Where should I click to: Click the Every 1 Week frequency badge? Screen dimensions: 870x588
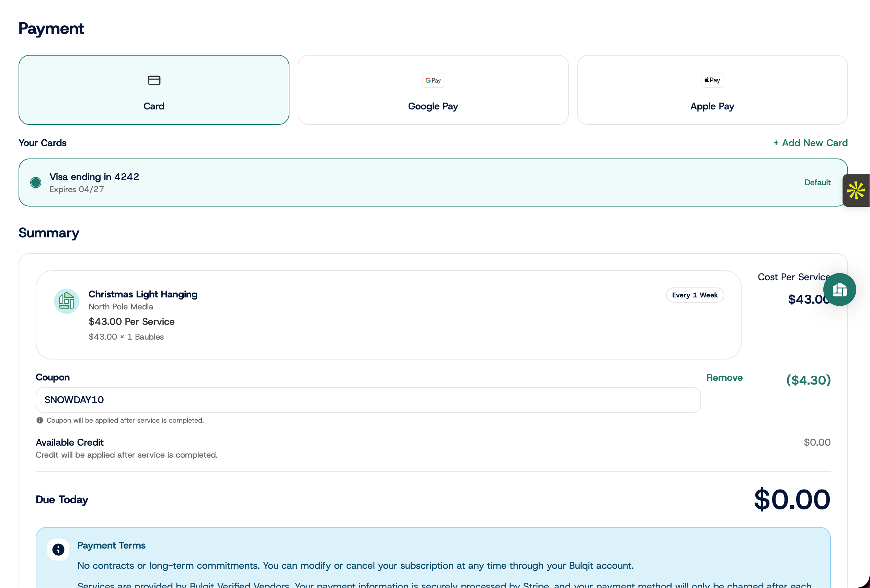[695, 295]
